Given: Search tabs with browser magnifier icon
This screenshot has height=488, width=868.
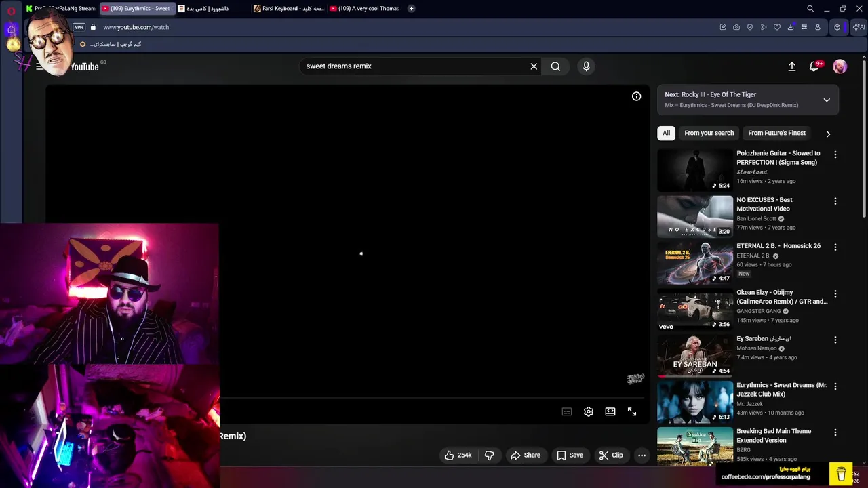Looking at the screenshot, I should click(810, 9).
